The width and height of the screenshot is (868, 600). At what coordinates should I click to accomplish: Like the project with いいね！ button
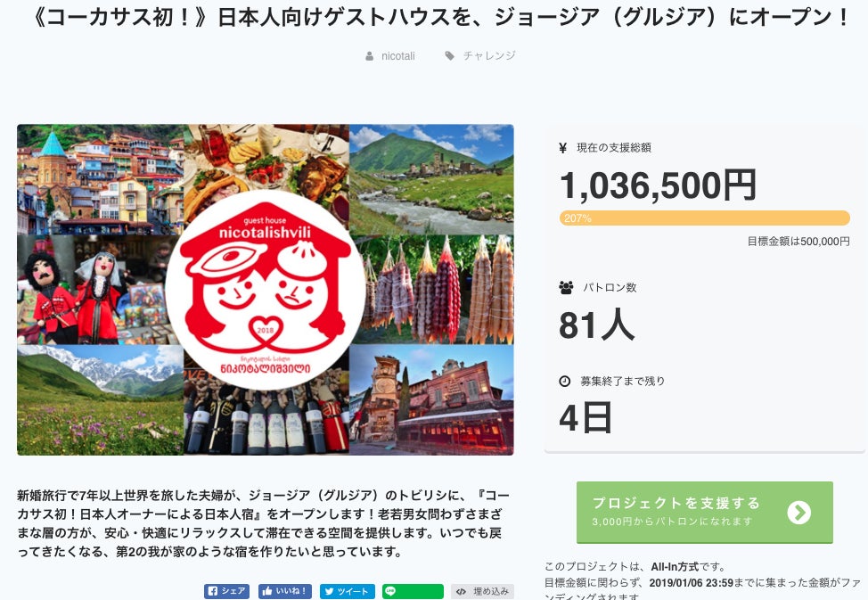coord(284,591)
